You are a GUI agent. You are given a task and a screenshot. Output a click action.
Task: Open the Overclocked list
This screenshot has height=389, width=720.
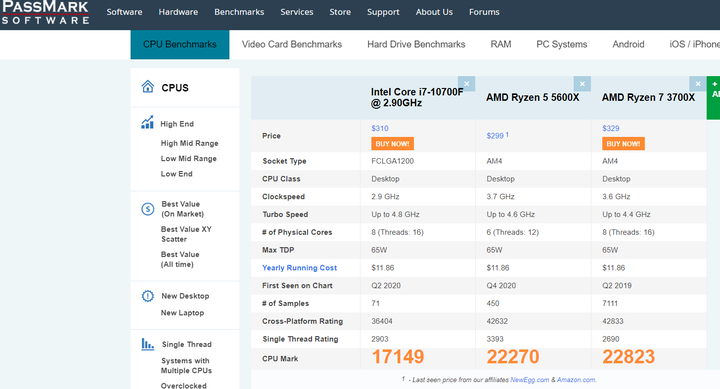184,386
